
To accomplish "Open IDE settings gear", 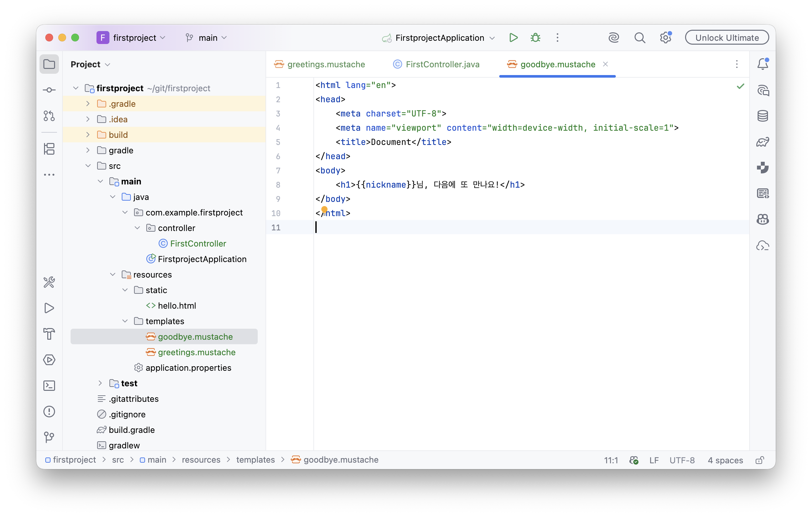I will (x=666, y=38).
